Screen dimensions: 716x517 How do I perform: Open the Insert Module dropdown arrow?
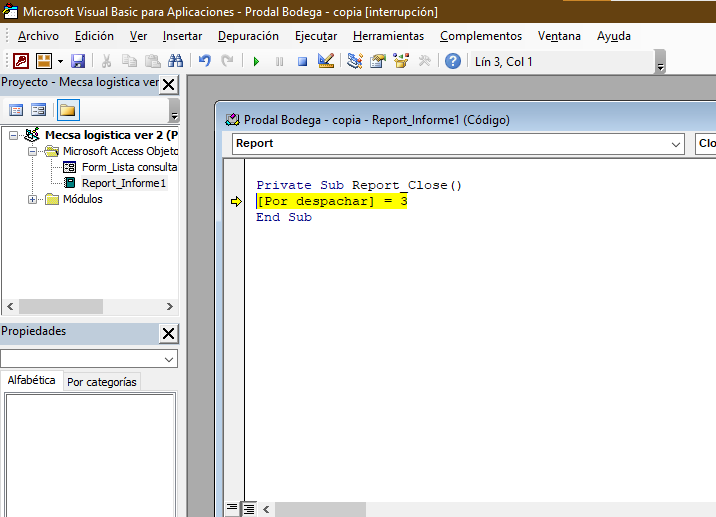click(60, 61)
